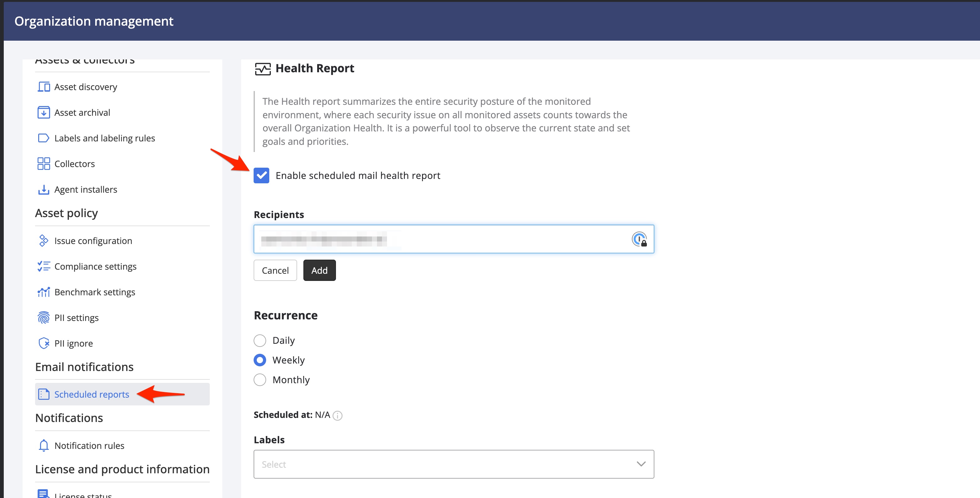Image resolution: width=980 pixels, height=498 pixels.
Task: Click the Collectors grid icon
Action: click(44, 164)
